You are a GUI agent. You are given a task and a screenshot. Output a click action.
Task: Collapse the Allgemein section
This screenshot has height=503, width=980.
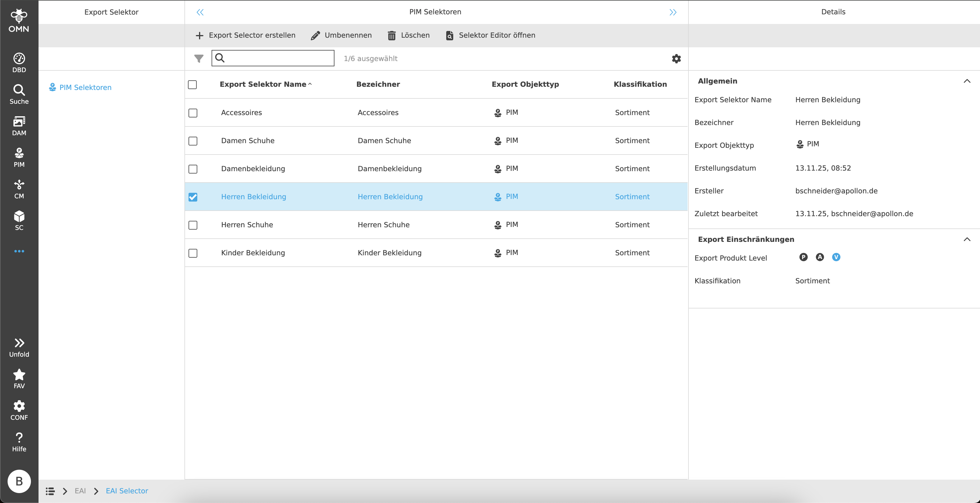[x=967, y=81]
